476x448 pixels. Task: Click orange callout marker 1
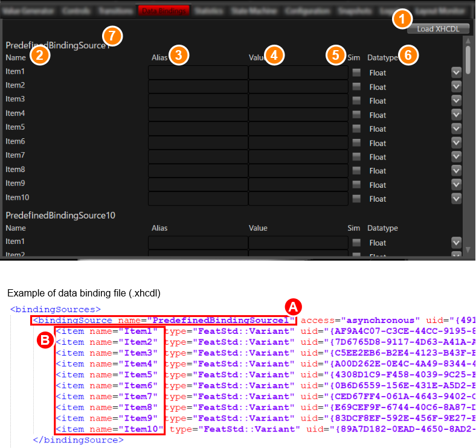(402, 19)
